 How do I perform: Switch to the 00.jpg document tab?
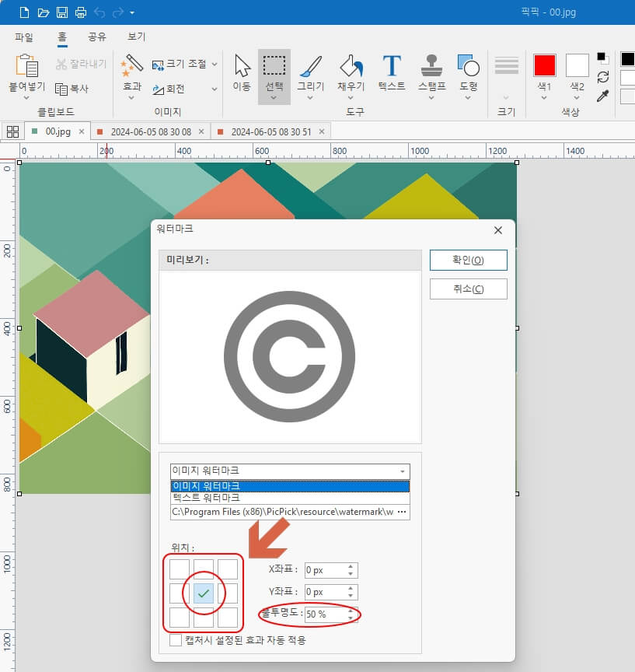[x=58, y=131]
